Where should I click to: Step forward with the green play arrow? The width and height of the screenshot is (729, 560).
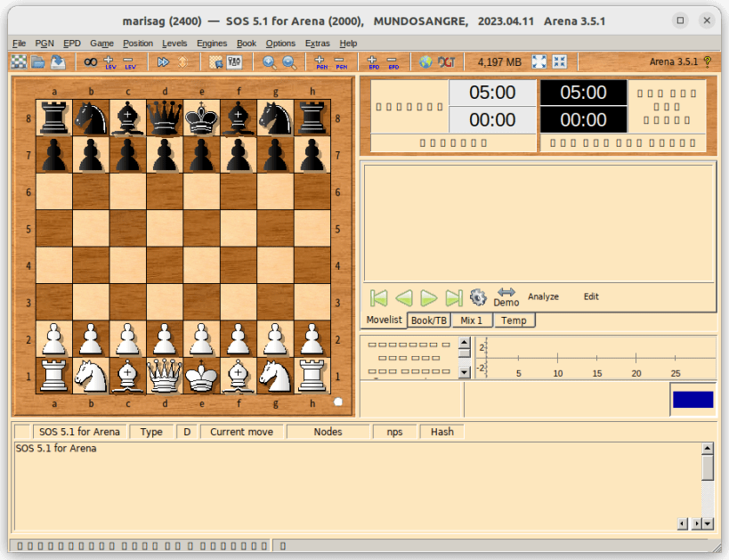click(x=428, y=297)
